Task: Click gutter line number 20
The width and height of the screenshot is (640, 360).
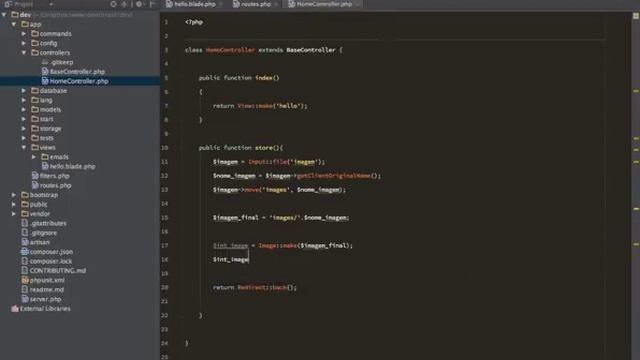Action: [164, 287]
